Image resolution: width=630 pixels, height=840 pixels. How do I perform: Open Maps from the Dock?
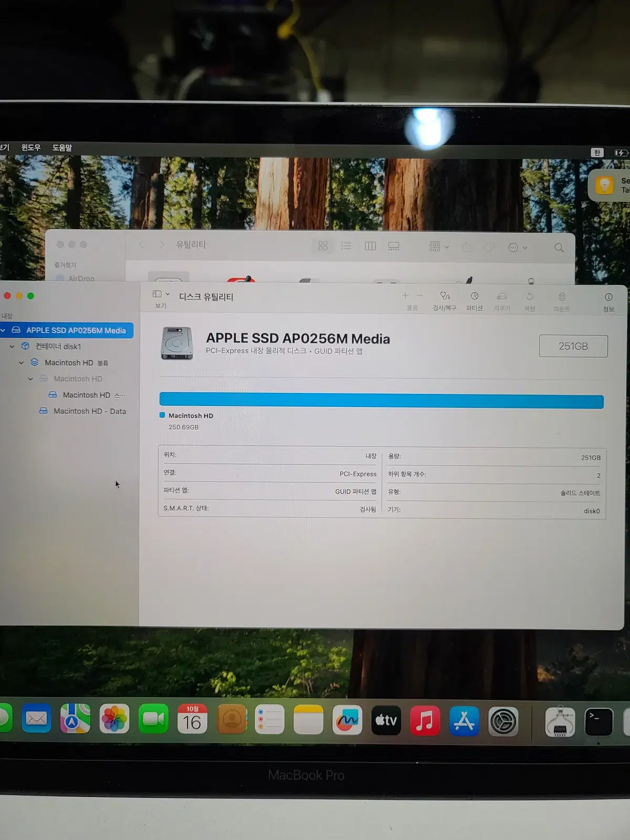point(75,718)
